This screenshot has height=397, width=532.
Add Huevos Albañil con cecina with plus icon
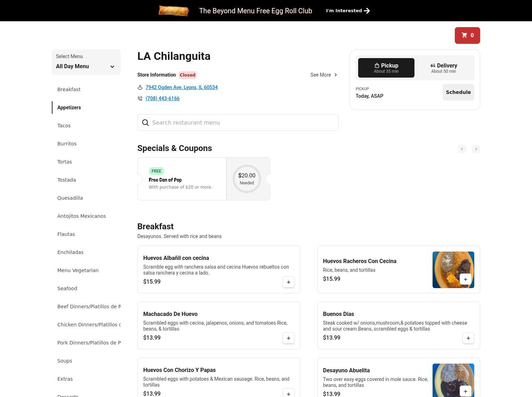(288, 282)
